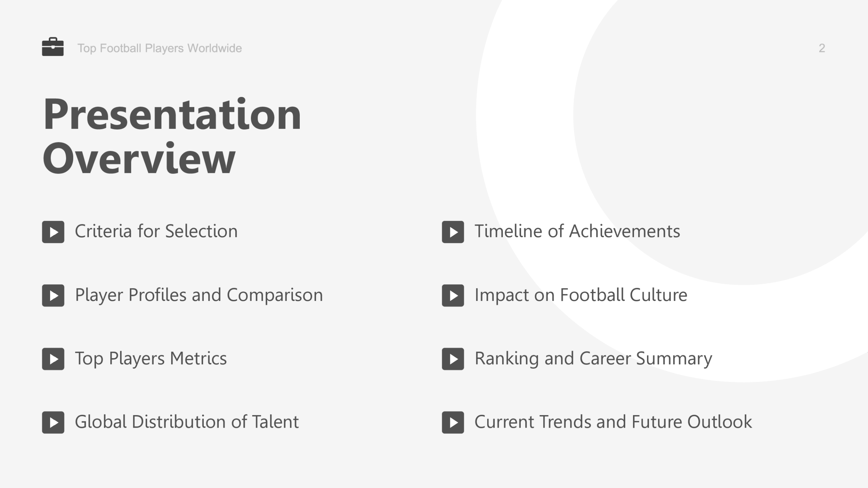
Task: Click the briefcase icon in the header
Action: coord(53,47)
